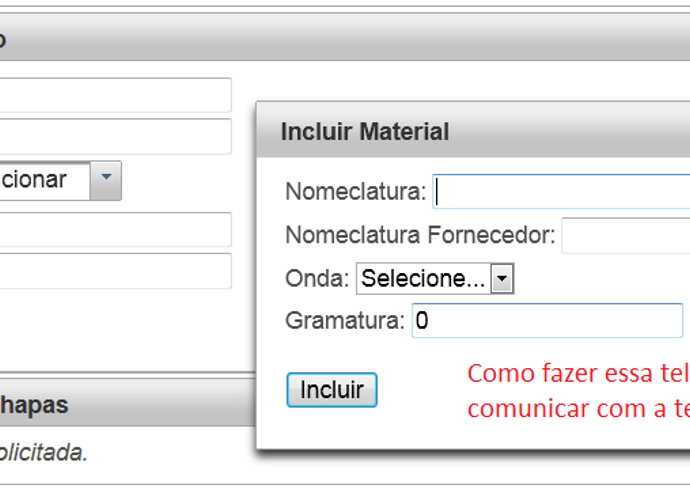Click the "cionar" dropdown label text

[x=33, y=180]
